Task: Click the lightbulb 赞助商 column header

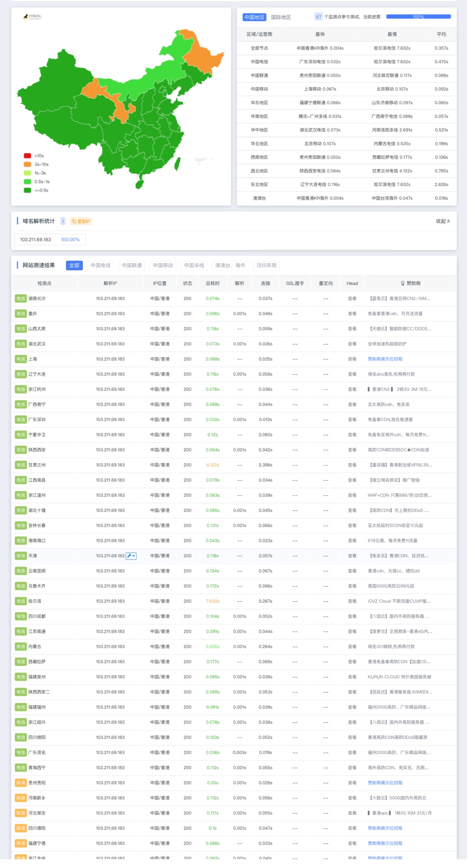Action: pos(410,283)
